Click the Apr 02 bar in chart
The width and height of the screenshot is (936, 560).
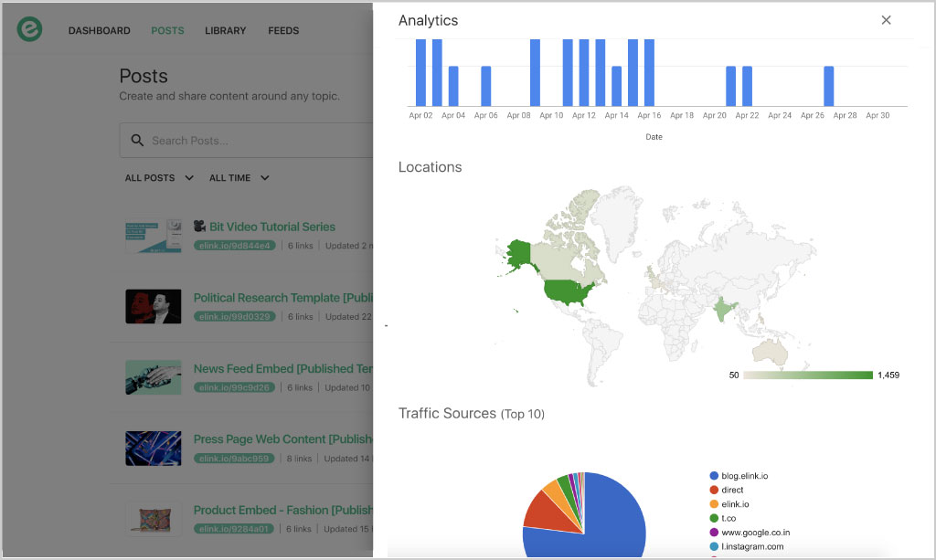(420, 73)
